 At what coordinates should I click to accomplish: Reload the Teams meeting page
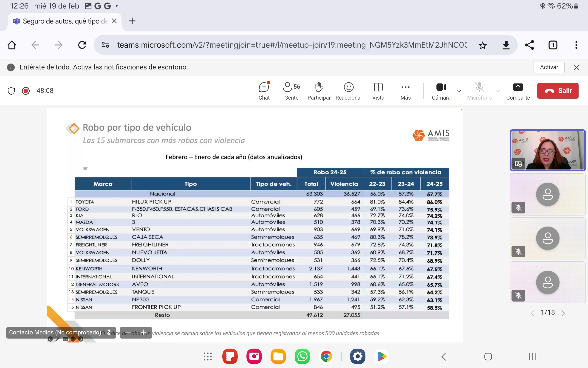tap(82, 45)
